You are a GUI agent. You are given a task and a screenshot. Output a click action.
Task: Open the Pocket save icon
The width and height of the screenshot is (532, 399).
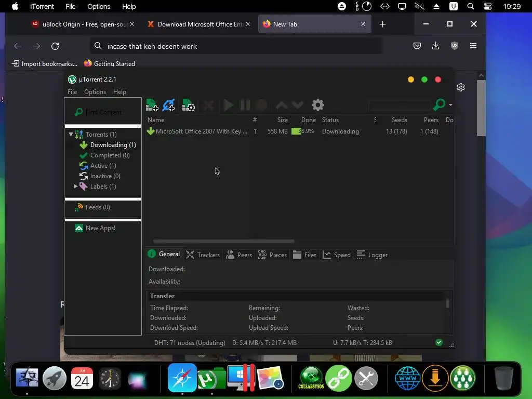pos(417,46)
